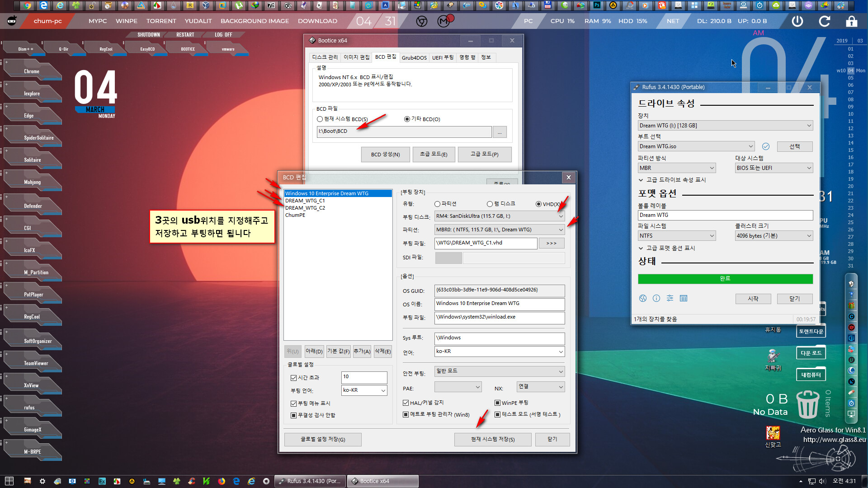This screenshot has width=868, height=488.
Task: Click the Chrome outline icon in top bar
Action: coord(421,21)
